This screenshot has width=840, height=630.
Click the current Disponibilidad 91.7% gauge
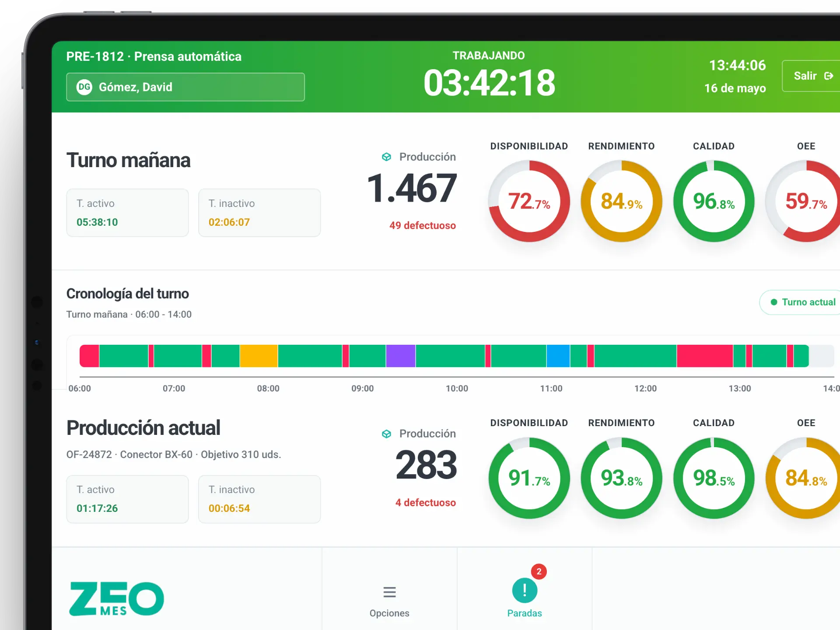pos(529,478)
